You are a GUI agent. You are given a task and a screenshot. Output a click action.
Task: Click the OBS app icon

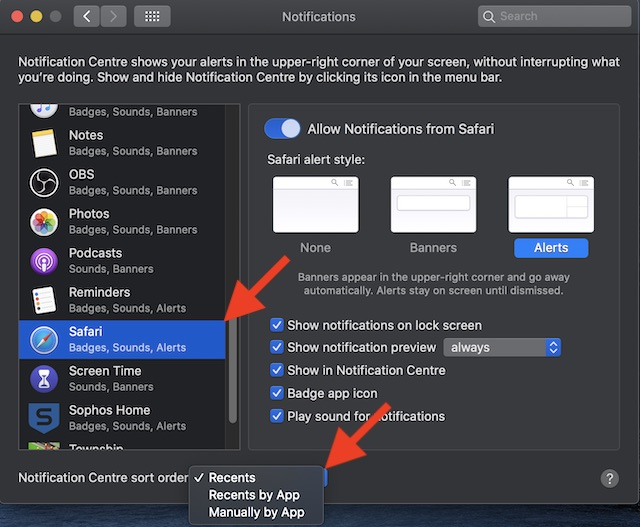pos(44,182)
